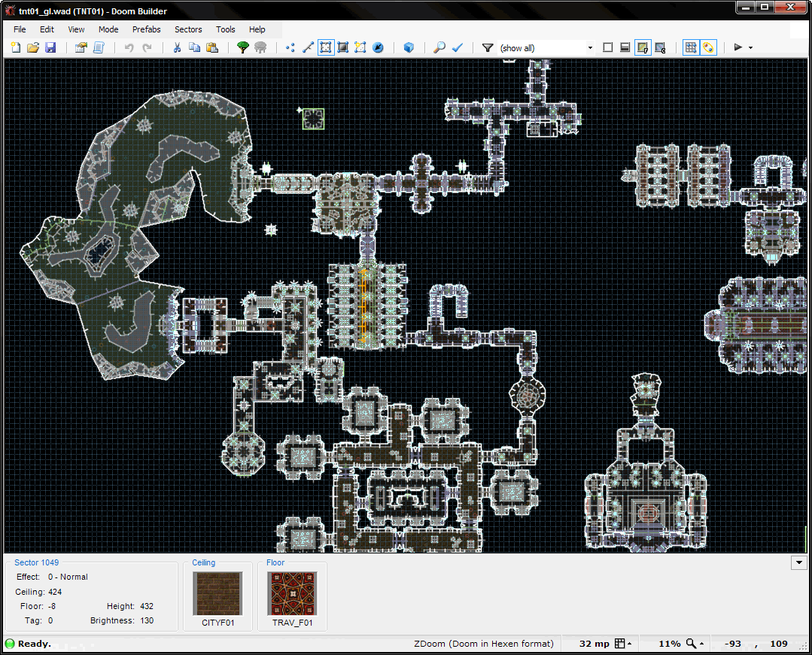Switch to Make Sectors mode icon
This screenshot has height=655, width=812.
coord(360,47)
